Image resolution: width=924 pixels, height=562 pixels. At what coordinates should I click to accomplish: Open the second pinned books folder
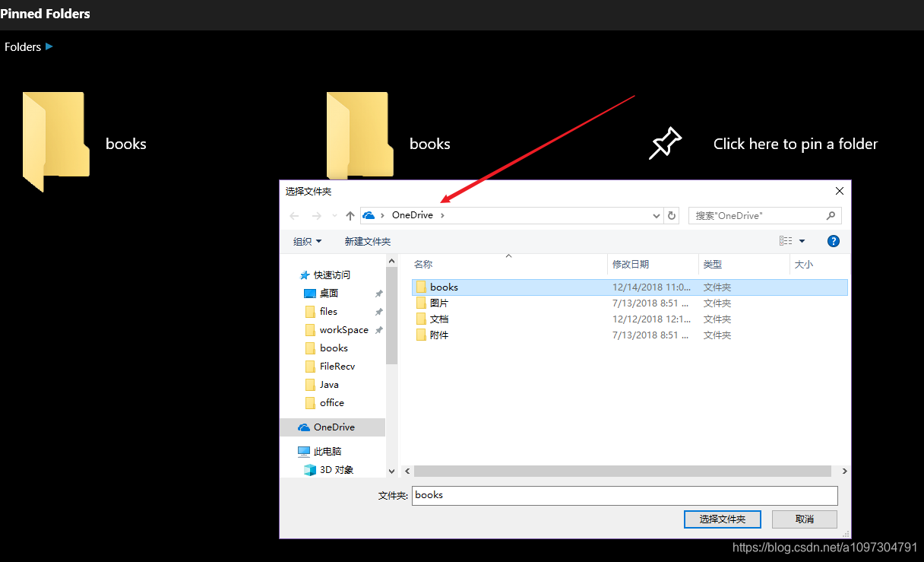point(389,137)
